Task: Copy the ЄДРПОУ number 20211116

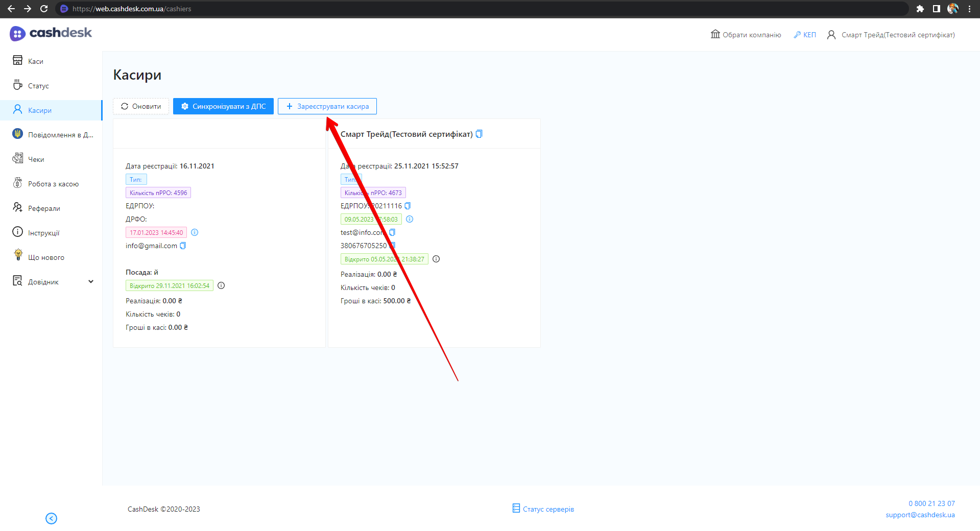Action: [x=408, y=206]
